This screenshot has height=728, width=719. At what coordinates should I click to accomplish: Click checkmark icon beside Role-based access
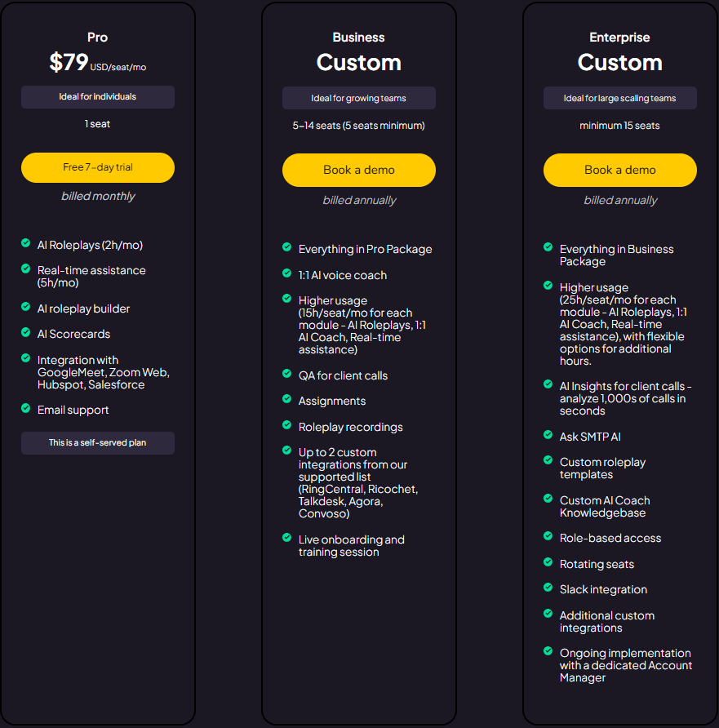548,536
